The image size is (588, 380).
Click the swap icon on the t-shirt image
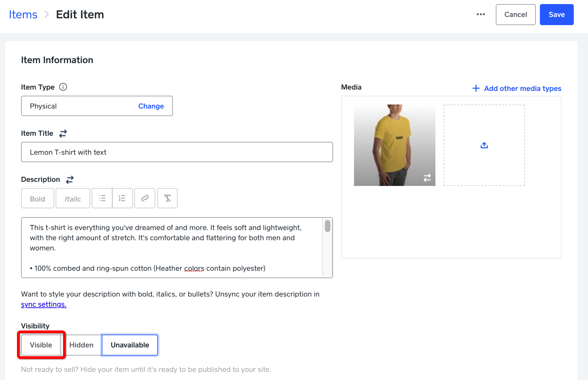click(x=427, y=178)
